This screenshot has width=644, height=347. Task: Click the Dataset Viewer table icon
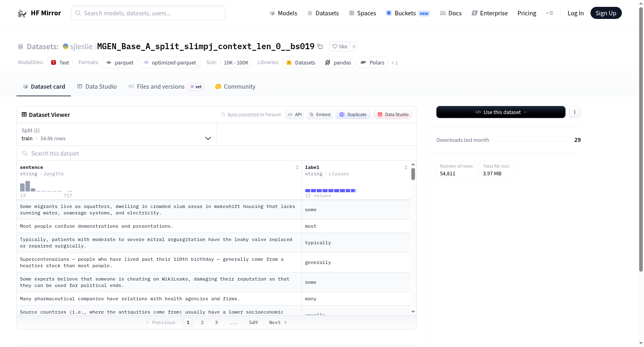click(24, 114)
